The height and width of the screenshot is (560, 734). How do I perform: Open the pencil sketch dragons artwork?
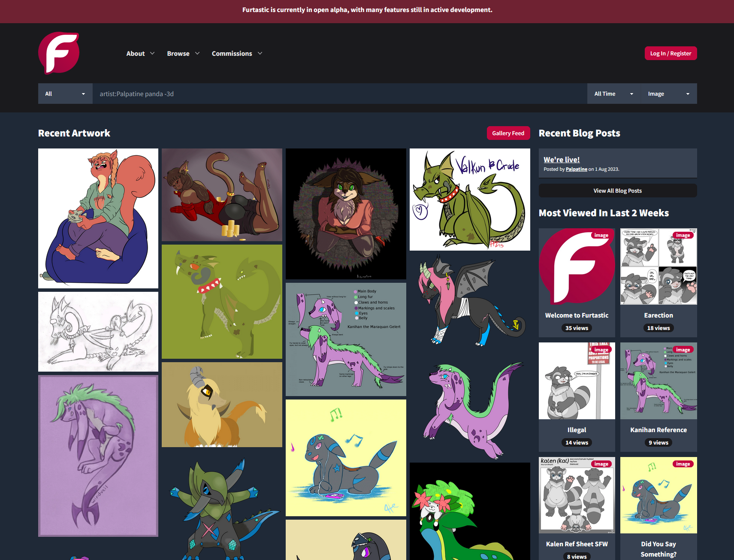(x=98, y=332)
